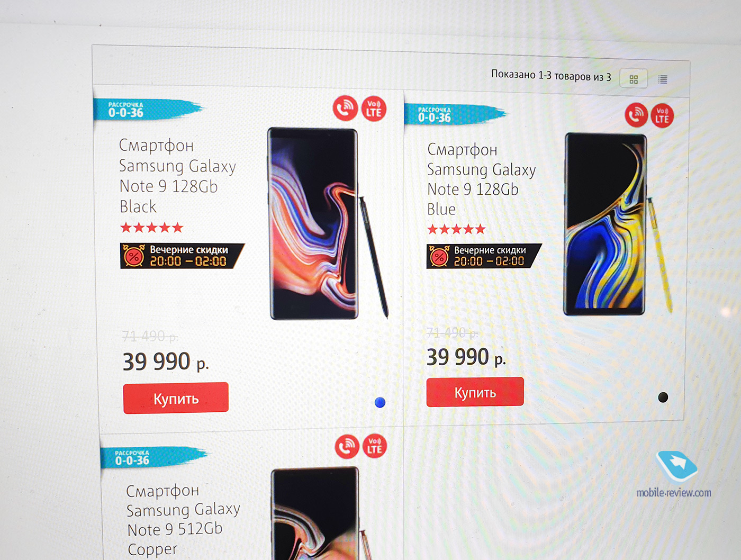This screenshot has height=560, width=741.
Task: Buy the Galaxy Note 9 128Gb Blue
Action: tap(475, 392)
